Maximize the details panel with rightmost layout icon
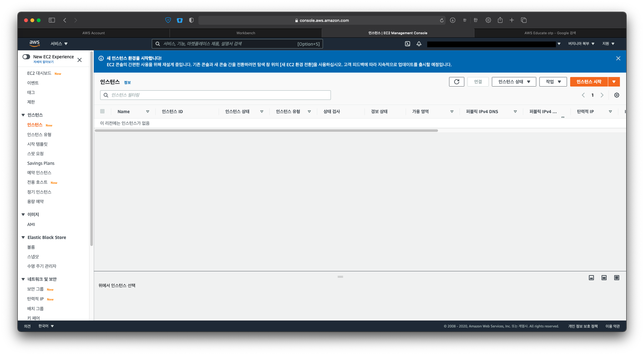644x355 pixels. pyautogui.click(x=616, y=278)
